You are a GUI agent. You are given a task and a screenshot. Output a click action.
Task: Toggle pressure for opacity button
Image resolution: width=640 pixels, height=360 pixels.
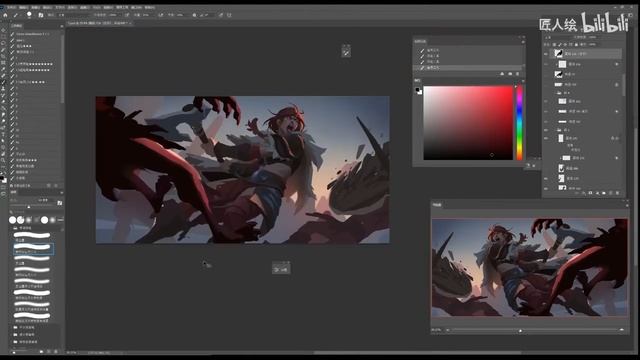pyautogui.click(x=127, y=15)
